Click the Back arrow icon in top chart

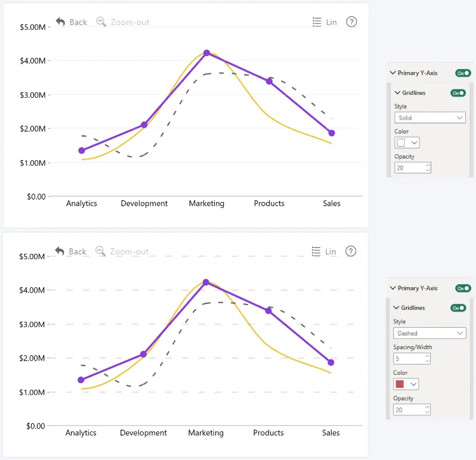pyautogui.click(x=60, y=22)
